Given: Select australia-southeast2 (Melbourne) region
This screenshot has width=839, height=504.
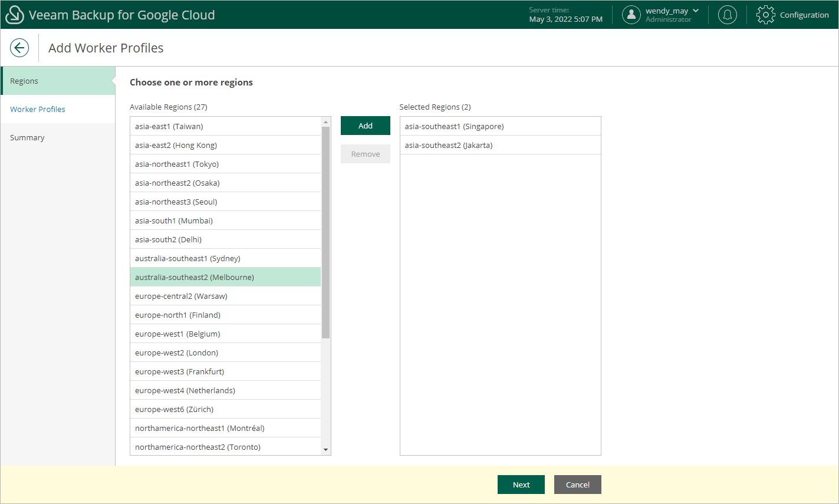Looking at the screenshot, I should (225, 277).
